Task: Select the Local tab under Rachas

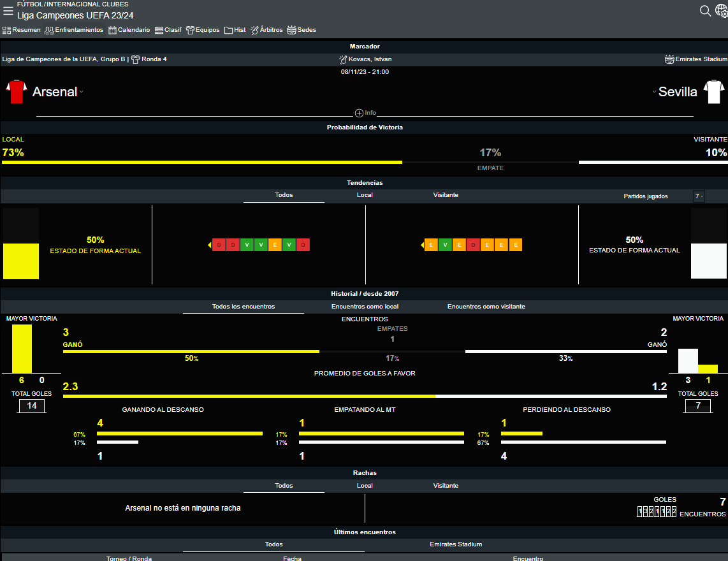Action: point(365,486)
